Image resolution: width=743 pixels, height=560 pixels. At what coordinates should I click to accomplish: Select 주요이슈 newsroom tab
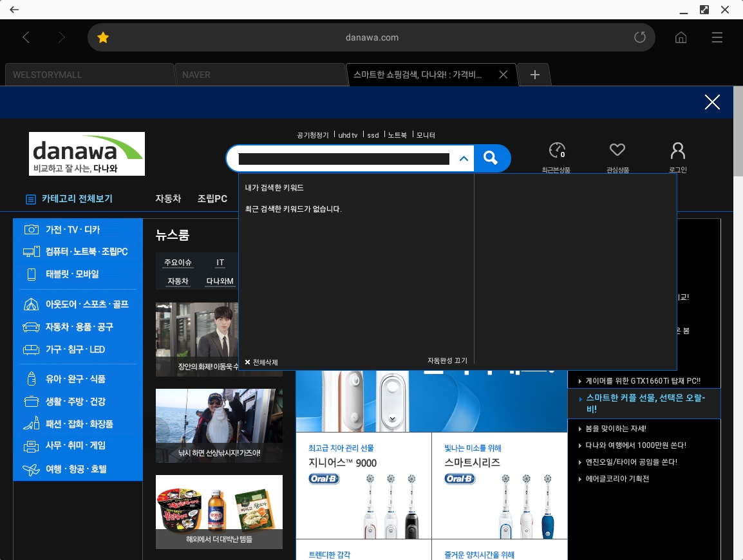(178, 263)
